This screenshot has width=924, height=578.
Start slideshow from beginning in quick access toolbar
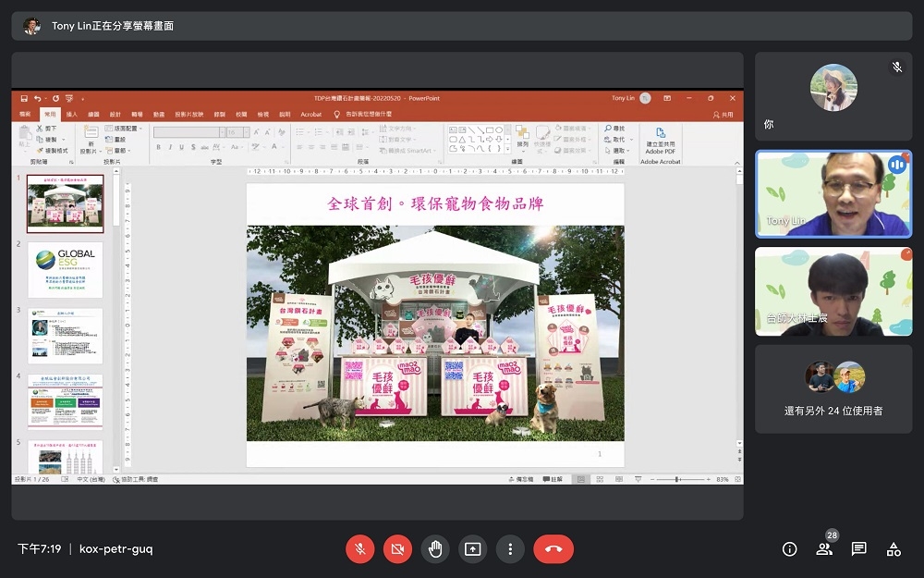coord(69,99)
